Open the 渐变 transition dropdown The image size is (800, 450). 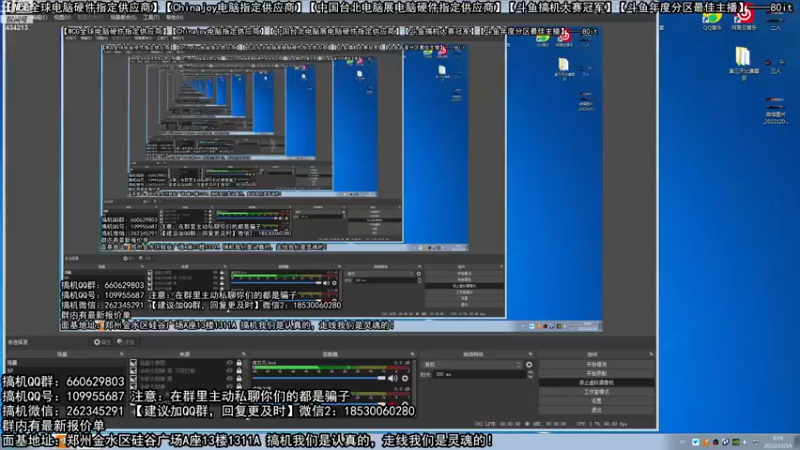[x=472, y=364]
